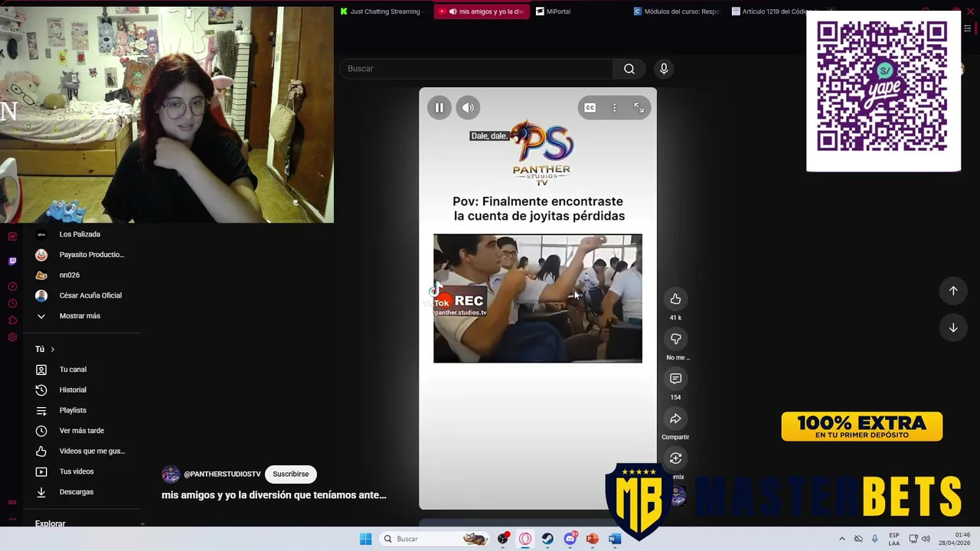Open taskbar volume control
The image size is (980, 551).
pos(926,539)
